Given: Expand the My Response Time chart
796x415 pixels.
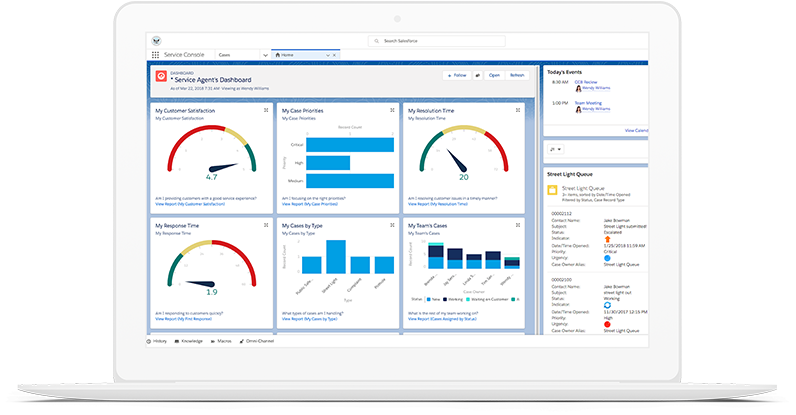Looking at the screenshot, I should [x=265, y=226].
